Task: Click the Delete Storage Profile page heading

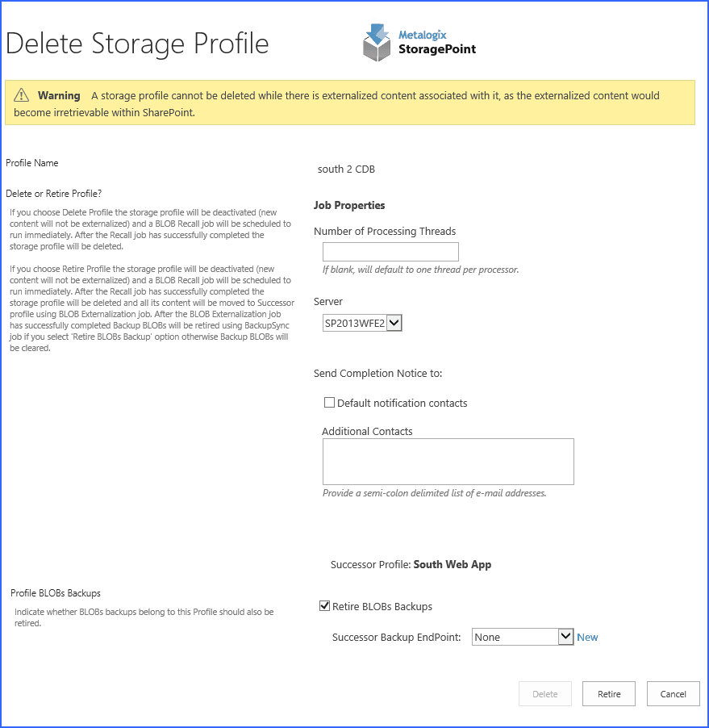Action: [x=137, y=44]
